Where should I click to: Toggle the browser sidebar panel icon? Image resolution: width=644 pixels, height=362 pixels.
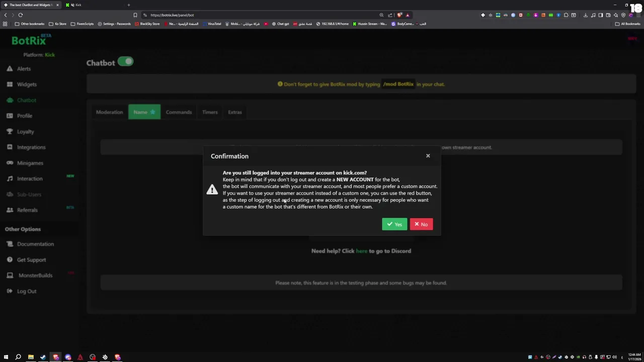(601, 15)
